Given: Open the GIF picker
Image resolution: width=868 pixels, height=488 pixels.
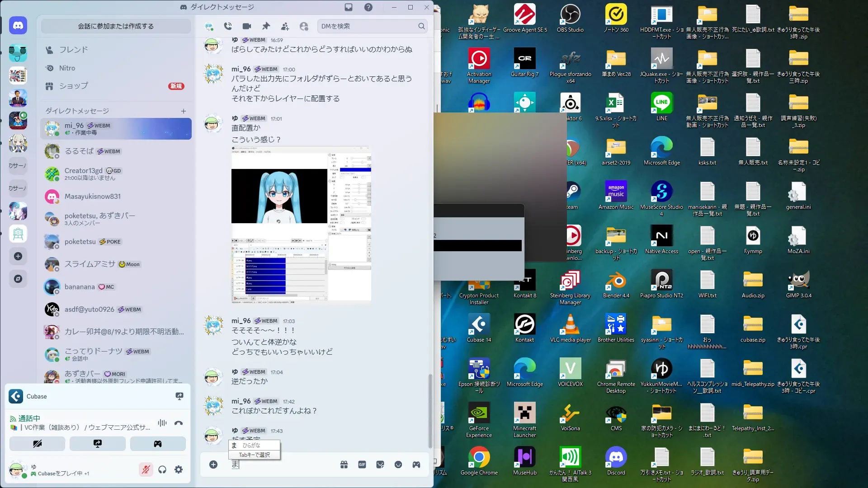Looking at the screenshot, I should coord(362,465).
